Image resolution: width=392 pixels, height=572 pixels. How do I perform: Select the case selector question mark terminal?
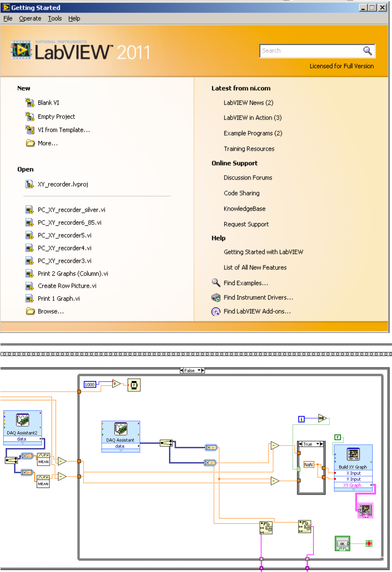click(299, 469)
